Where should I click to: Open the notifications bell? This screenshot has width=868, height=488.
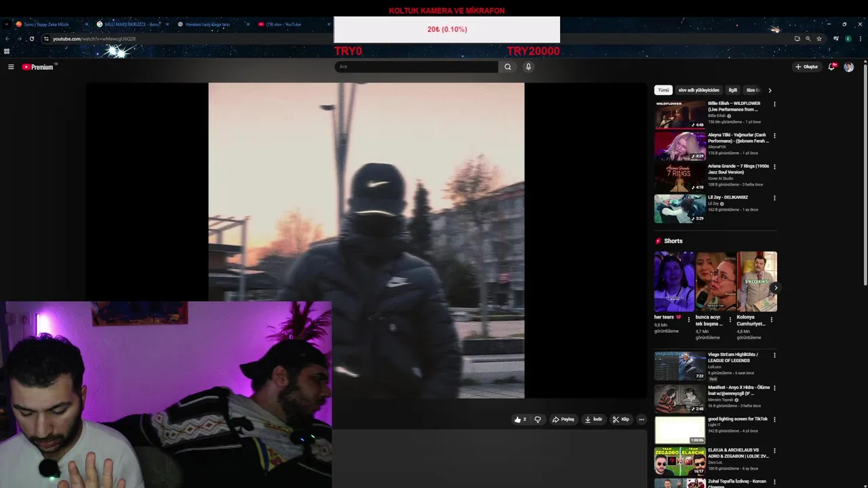(x=832, y=66)
